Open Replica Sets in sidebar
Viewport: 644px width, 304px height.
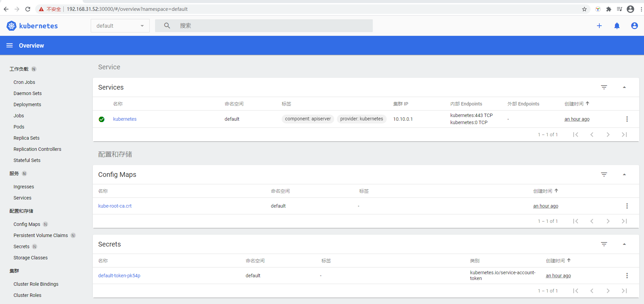click(26, 138)
